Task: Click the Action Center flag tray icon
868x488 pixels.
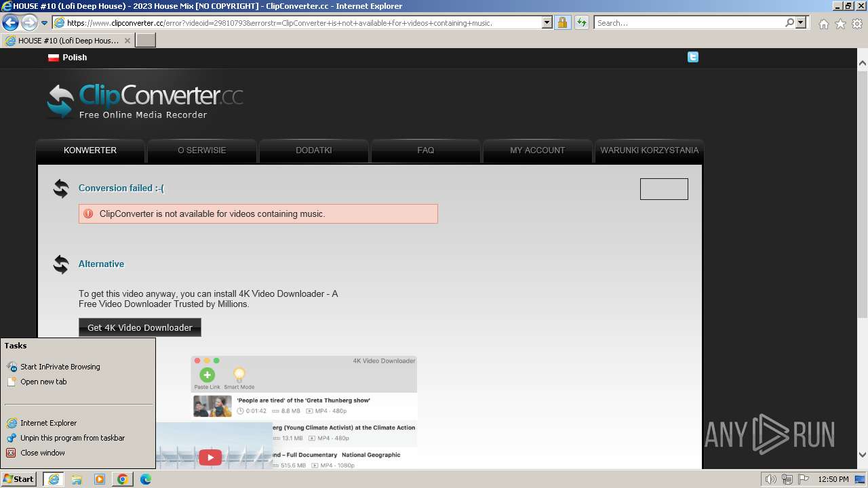Action: [x=804, y=479]
